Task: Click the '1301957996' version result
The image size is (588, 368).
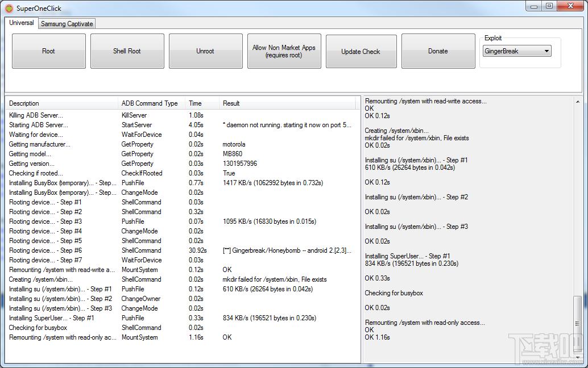Action: [240, 164]
